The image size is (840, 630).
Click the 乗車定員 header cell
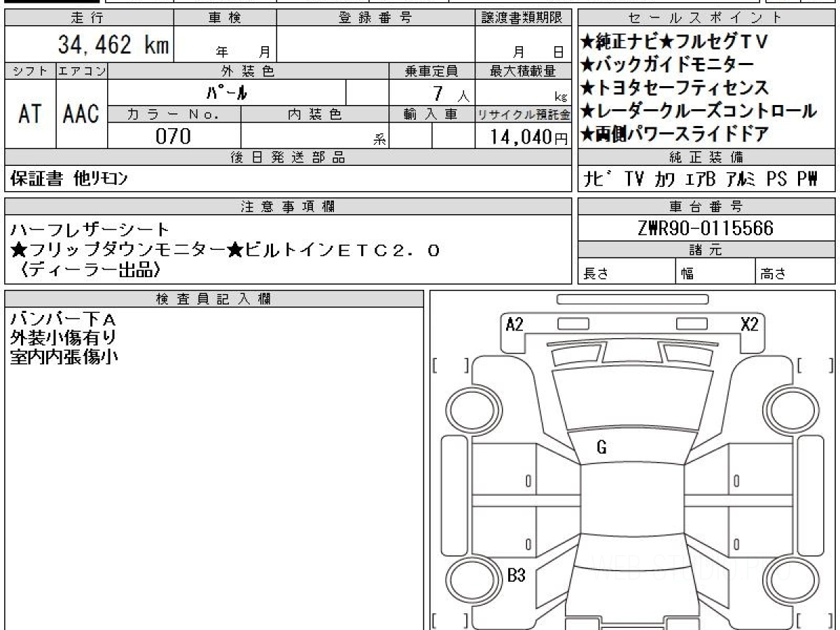point(431,71)
